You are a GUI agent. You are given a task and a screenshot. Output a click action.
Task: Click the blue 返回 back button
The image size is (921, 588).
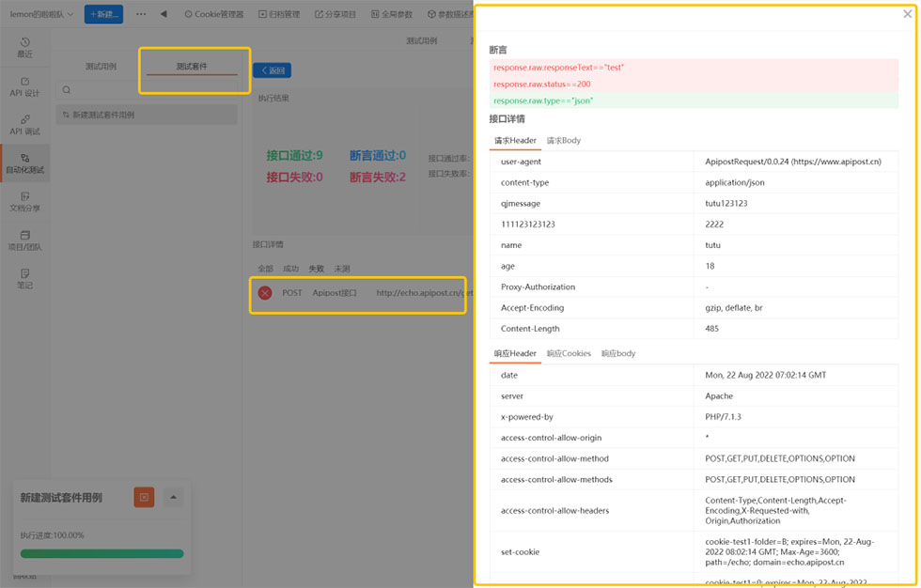[x=272, y=70]
